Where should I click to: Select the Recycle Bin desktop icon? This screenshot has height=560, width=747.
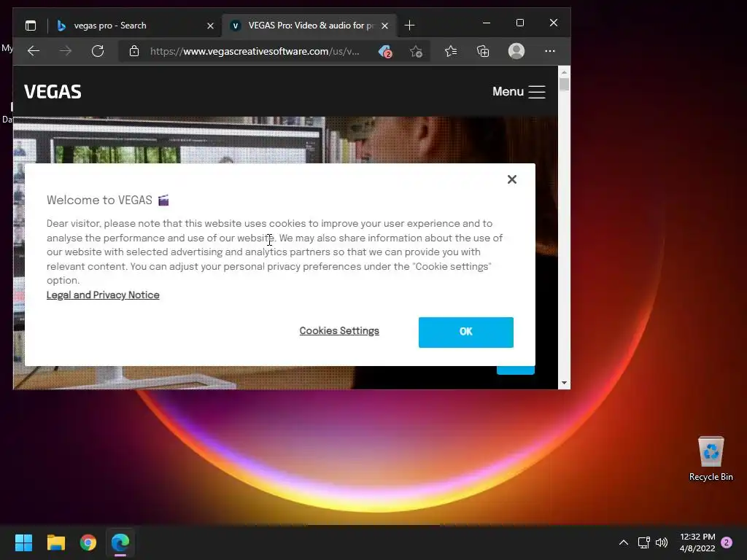[x=711, y=459]
